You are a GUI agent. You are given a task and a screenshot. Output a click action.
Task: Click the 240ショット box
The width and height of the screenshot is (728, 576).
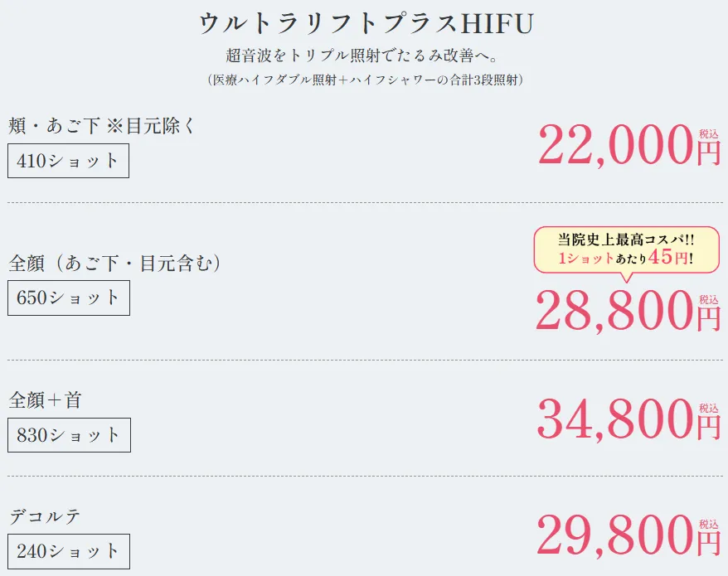pyautogui.click(x=69, y=551)
